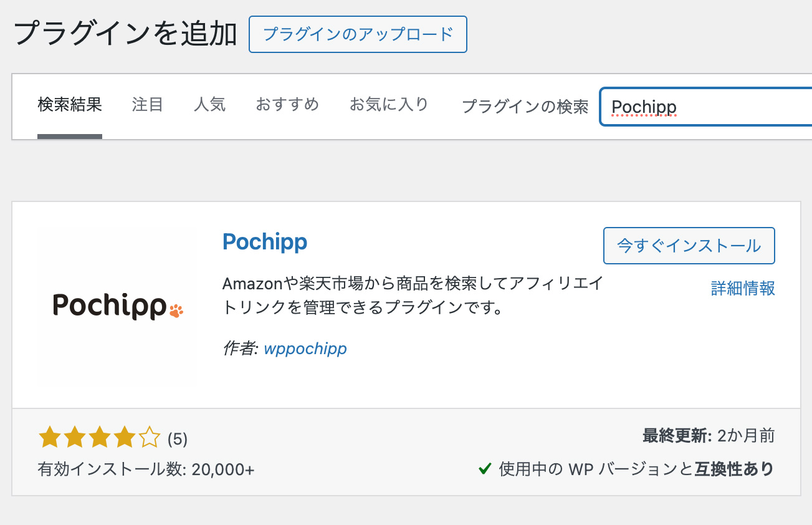Click the green compatibility checkmark icon
The width and height of the screenshot is (812, 525).
(485, 468)
